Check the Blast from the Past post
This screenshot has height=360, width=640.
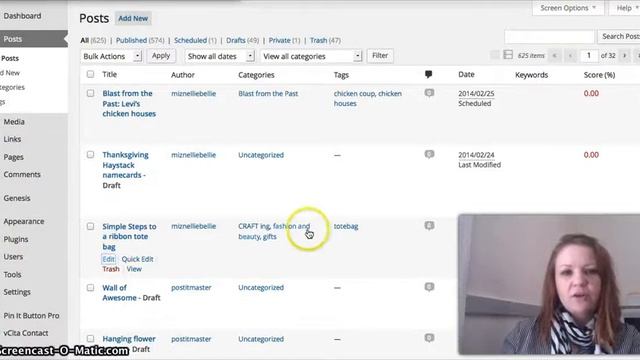pyautogui.click(x=90, y=93)
